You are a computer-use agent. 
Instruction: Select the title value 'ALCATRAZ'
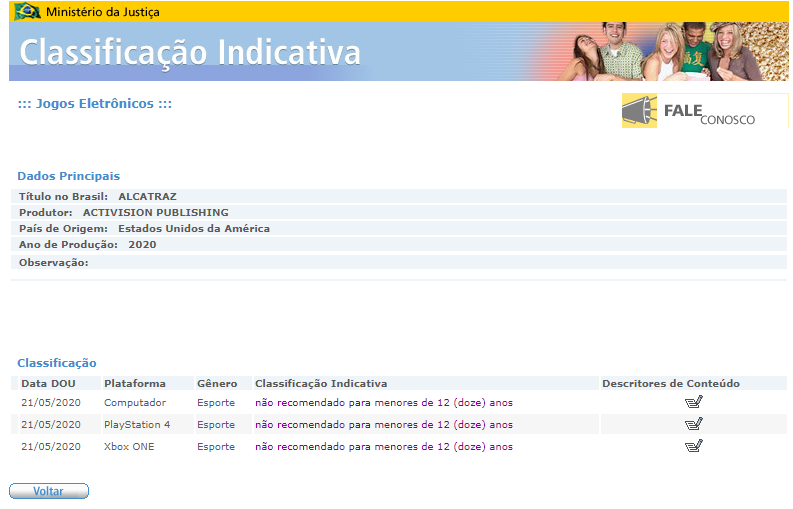147,196
